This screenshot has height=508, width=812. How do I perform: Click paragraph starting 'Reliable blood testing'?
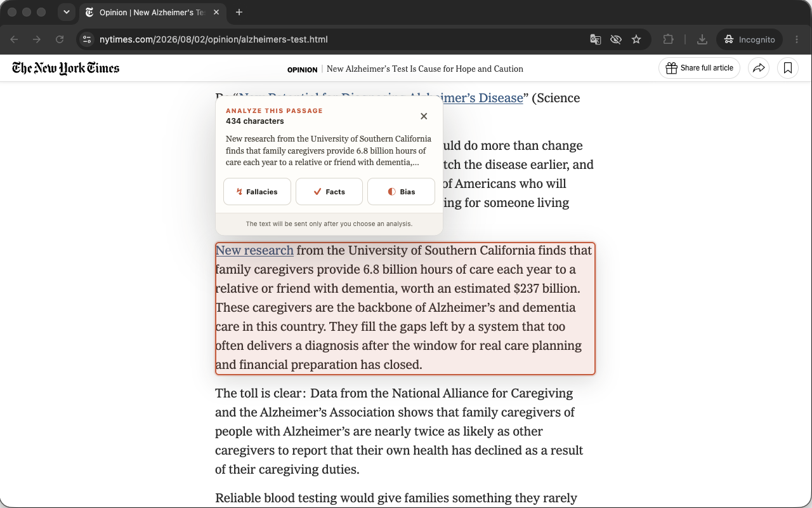(396, 498)
